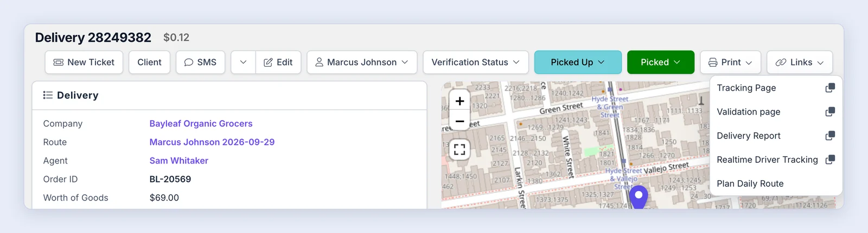Click the printer icon on Print
Image resolution: width=868 pixels, height=233 pixels.
(713, 62)
